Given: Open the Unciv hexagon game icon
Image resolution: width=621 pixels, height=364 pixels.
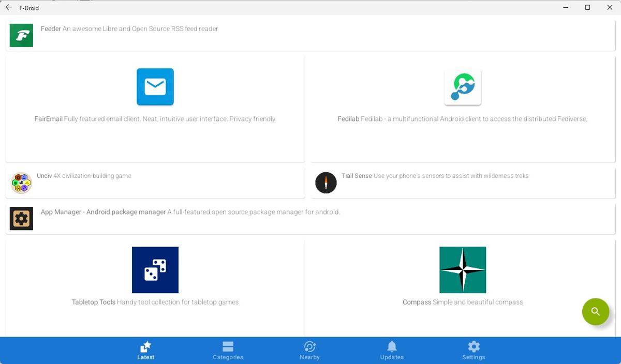Looking at the screenshot, I should coord(21,182).
